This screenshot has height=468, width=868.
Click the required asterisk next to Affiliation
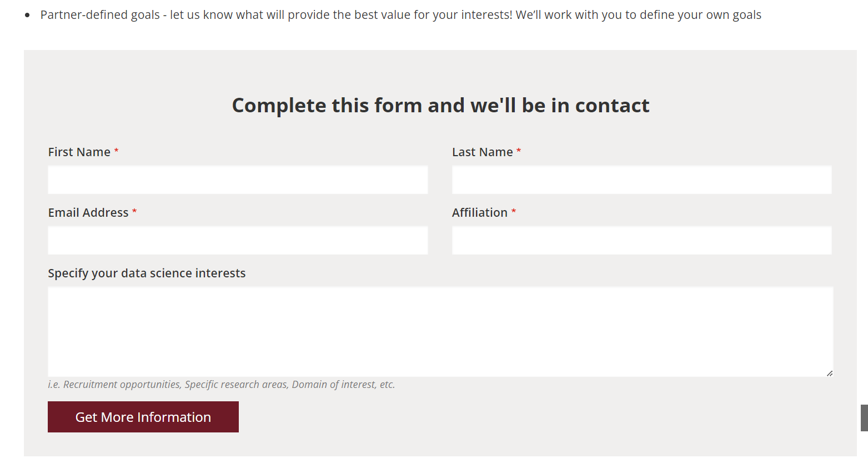514,212
